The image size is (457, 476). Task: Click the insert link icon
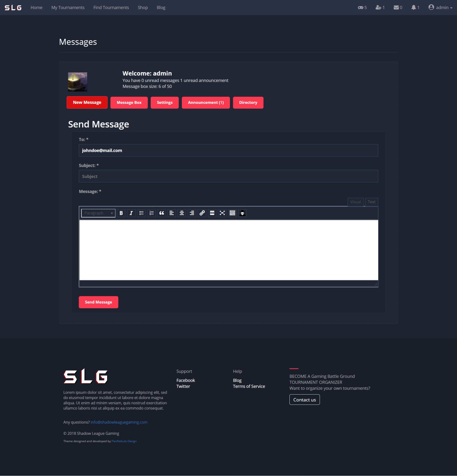click(x=202, y=213)
